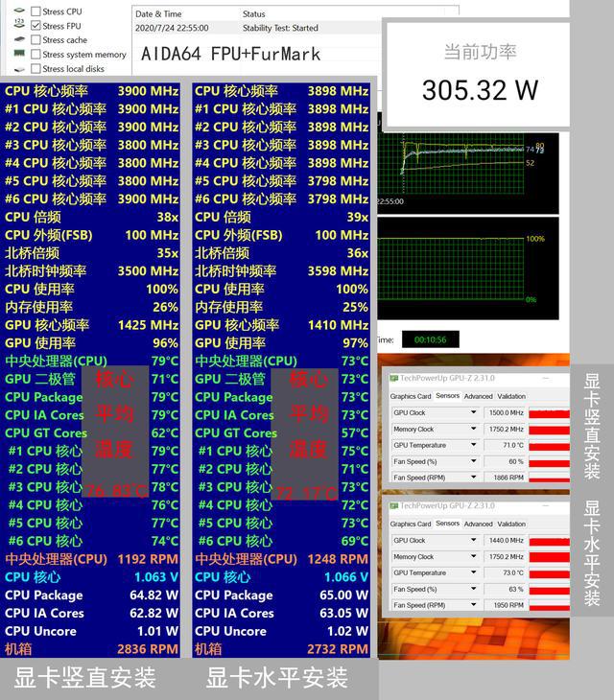
Task: Click the elapsed time field 00:10:56
Action: (431, 339)
